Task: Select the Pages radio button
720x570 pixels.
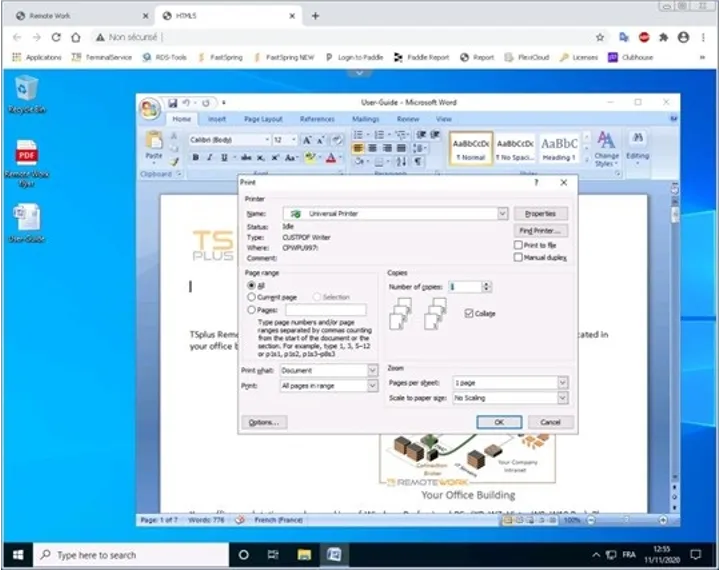Action: [251, 310]
